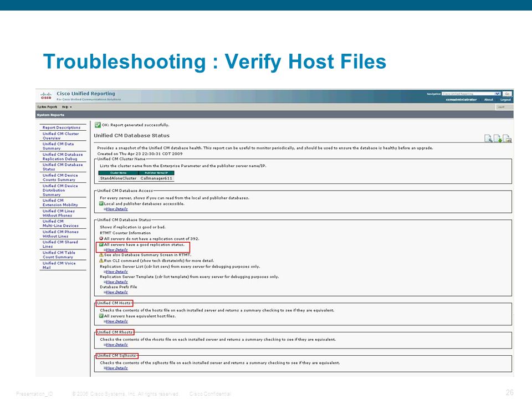The width and height of the screenshot is (532, 399).
Task: Expand View Details under Unified CM Hosts
Action: [116, 321]
